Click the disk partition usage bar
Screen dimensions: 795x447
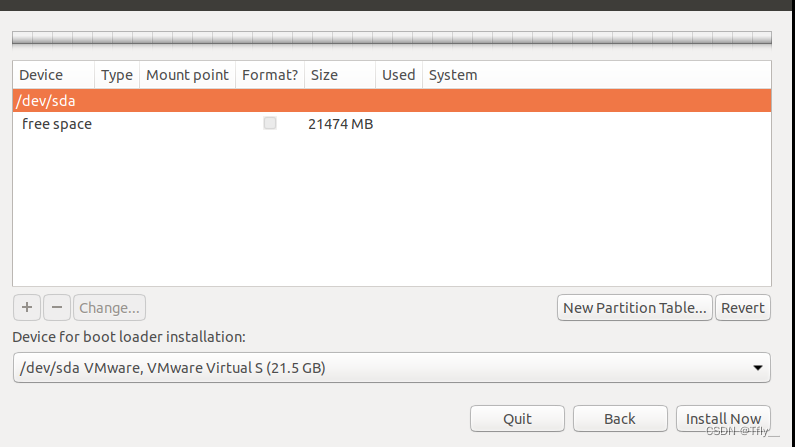point(392,38)
